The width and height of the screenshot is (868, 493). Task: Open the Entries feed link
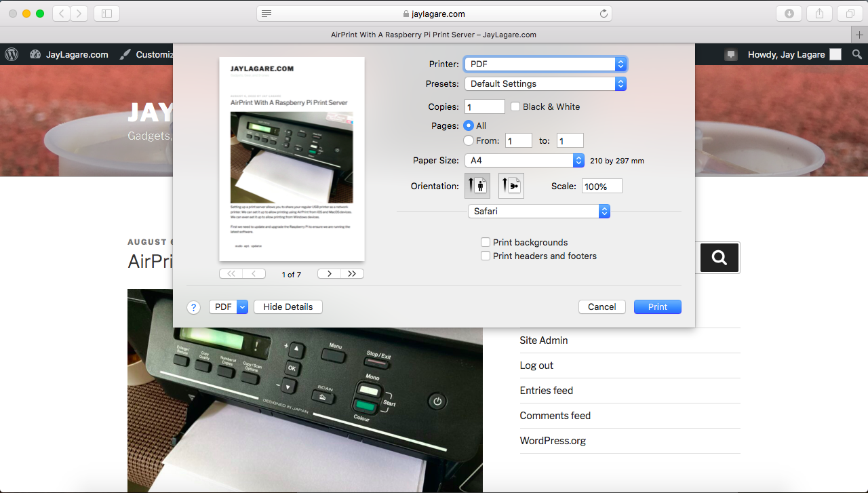[x=547, y=391]
